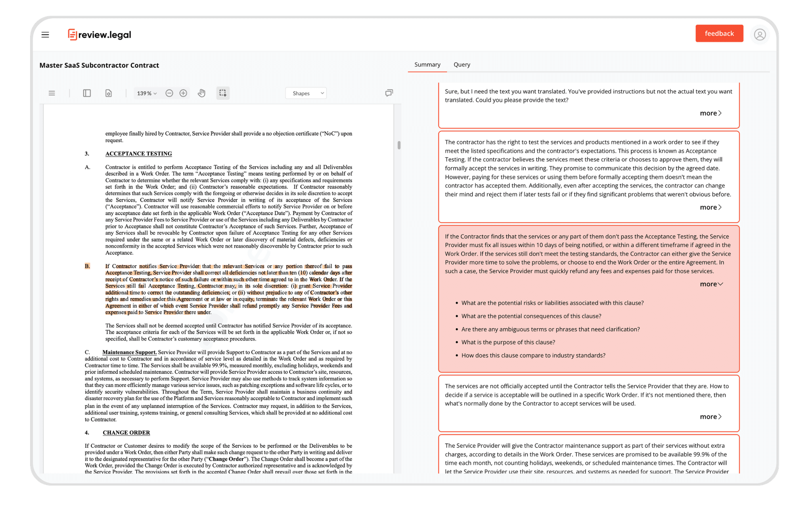Click 'What is the purpose of this clause?'
The height and width of the screenshot is (508, 812).
click(x=508, y=342)
